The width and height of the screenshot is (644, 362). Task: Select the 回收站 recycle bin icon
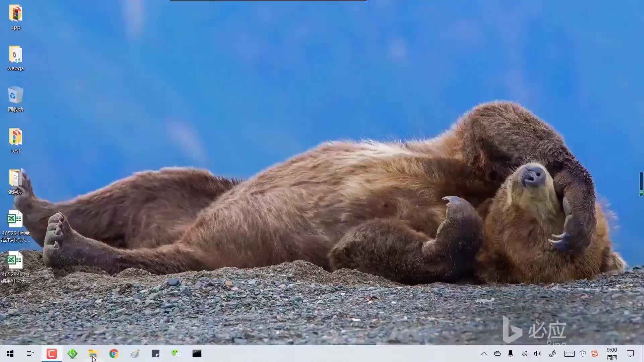[15, 100]
